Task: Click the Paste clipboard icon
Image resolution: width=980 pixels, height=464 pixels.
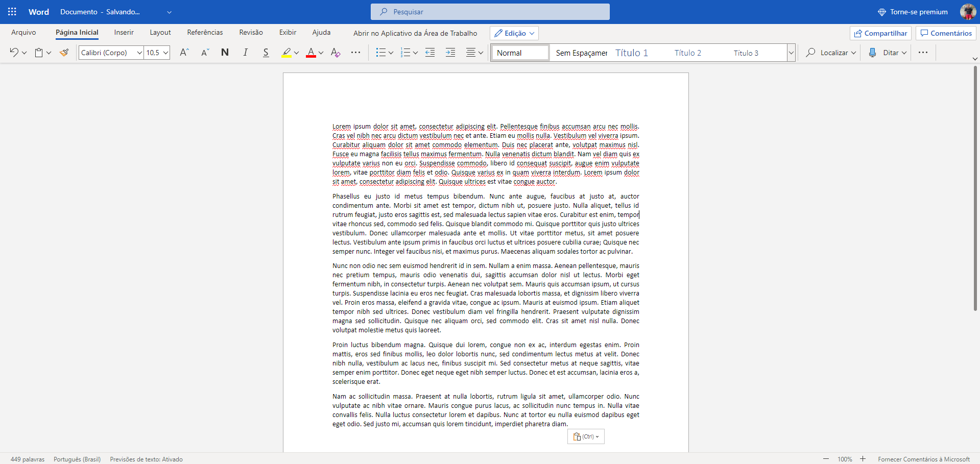Action: (39, 52)
